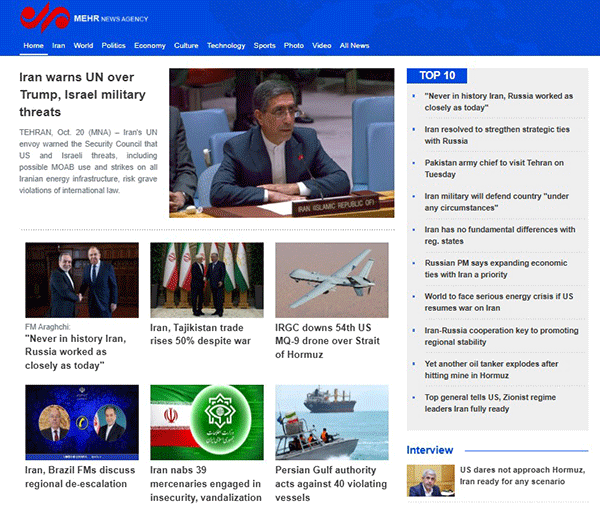The width and height of the screenshot is (600, 506).
Task: Open 'Persian Gulf authority acts against 40 violating vessels'
Action: (331, 483)
